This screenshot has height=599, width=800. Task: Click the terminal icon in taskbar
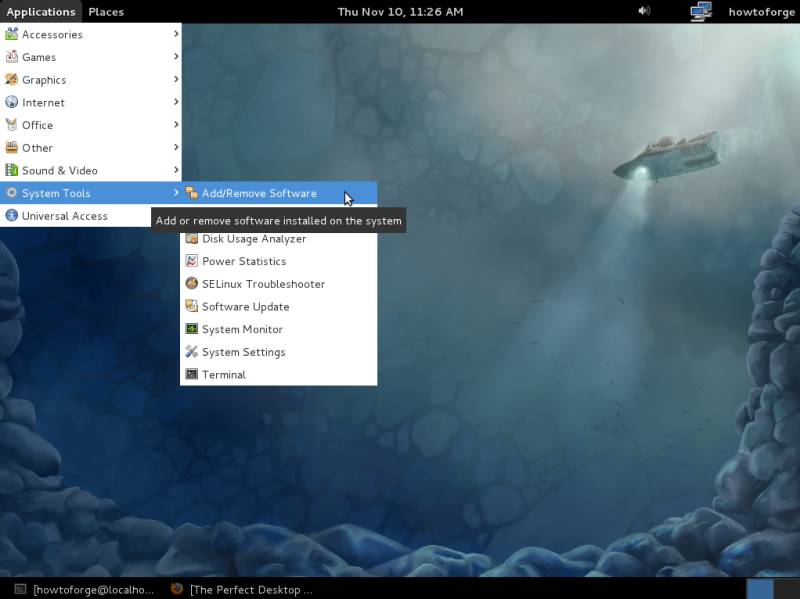(20, 589)
